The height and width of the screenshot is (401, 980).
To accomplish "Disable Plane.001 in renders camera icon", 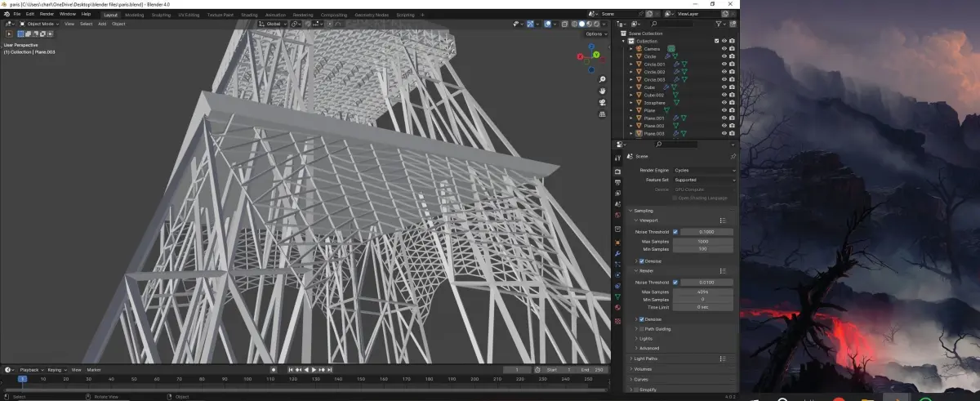I will 732,118.
